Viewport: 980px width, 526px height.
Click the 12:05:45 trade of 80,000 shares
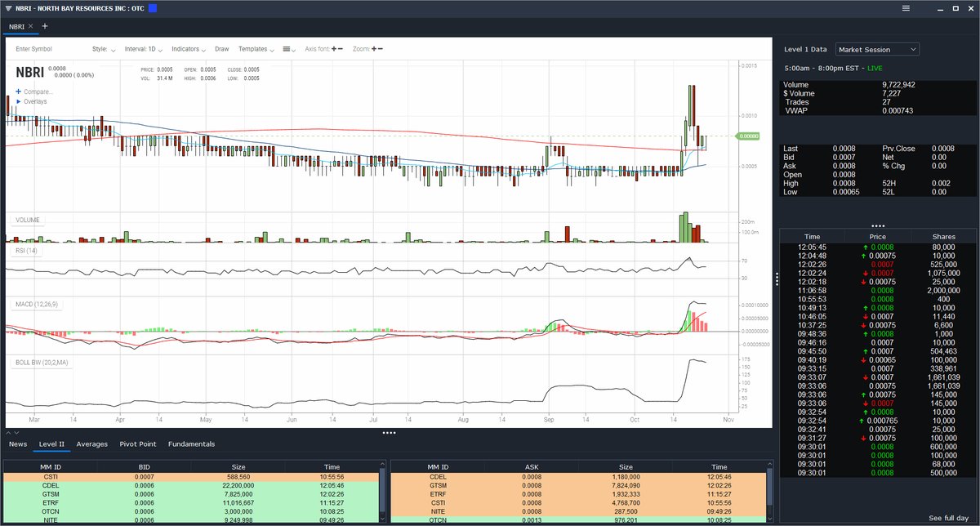tap(878, 246)
